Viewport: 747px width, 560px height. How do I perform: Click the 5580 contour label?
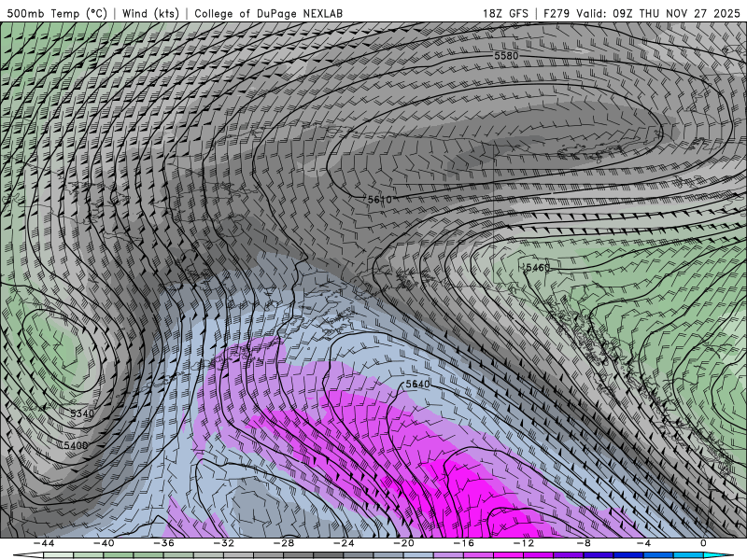[x=506, y=56]
